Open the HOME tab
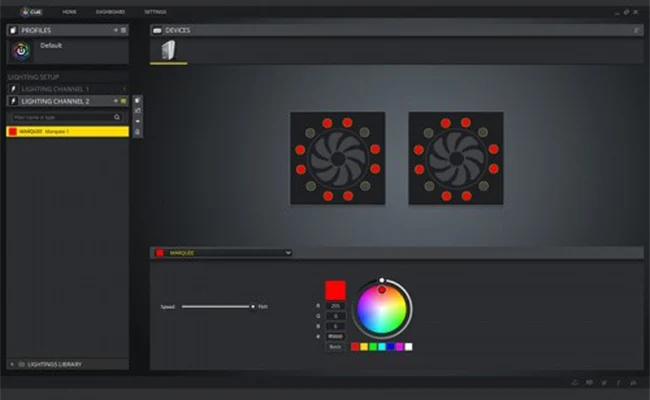The width and height of the screenshot is (650, 400). [69, 12]
